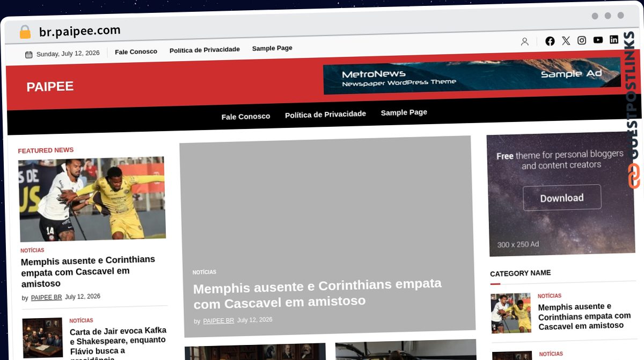This screenshot has width=644, height=360.
Task: Click the CATEGORY NAME heading
Action: pos(521,273)
